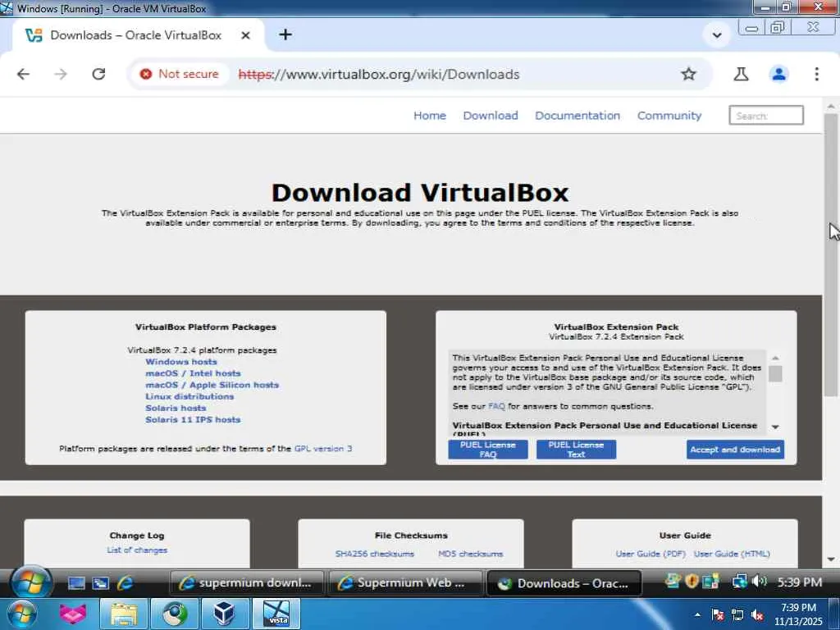This screenshot has height=630, width=840.
Task: Switch to supermium downl... taskbar window
Action: click(247, 583)
